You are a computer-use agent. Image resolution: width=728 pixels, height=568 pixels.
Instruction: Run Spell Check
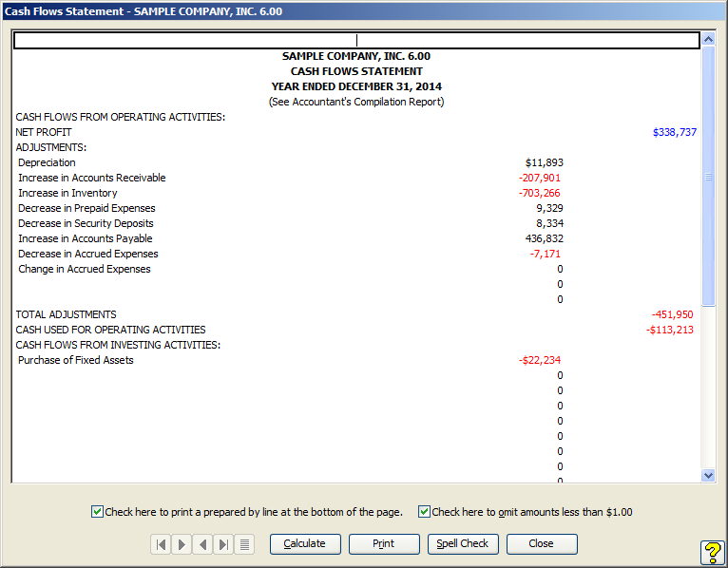(463, 544)
